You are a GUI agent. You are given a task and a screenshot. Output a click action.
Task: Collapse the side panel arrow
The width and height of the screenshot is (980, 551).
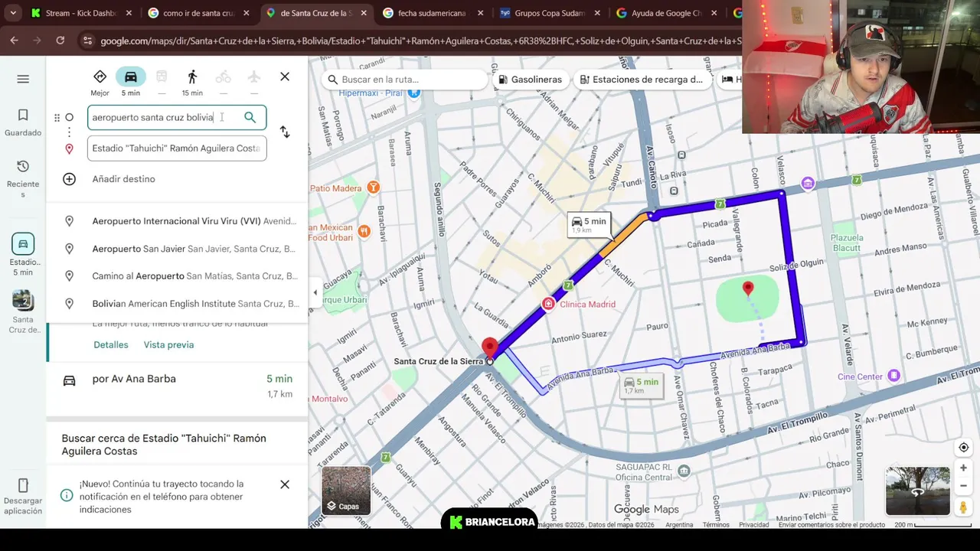315,292
